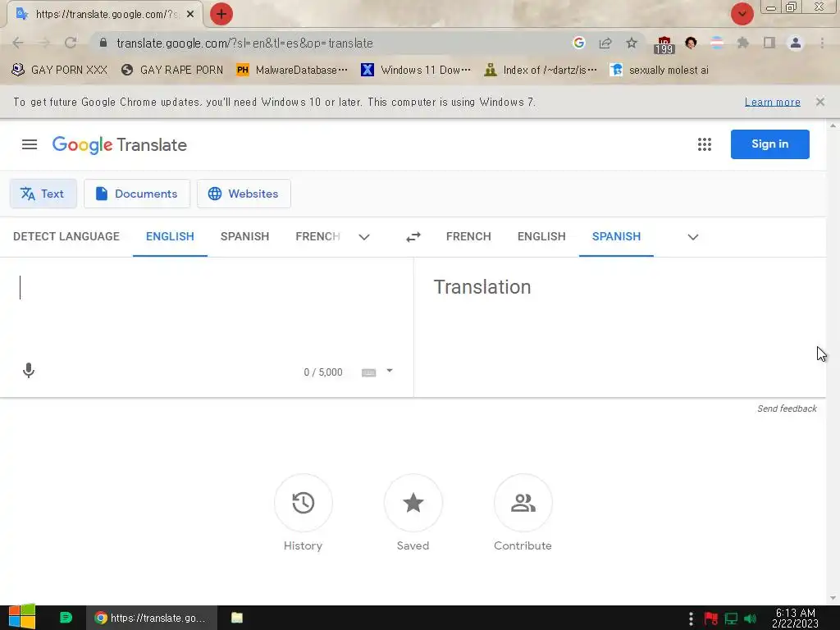
Task: Open tab search red down arrow
Action: (x=742, y=14)
